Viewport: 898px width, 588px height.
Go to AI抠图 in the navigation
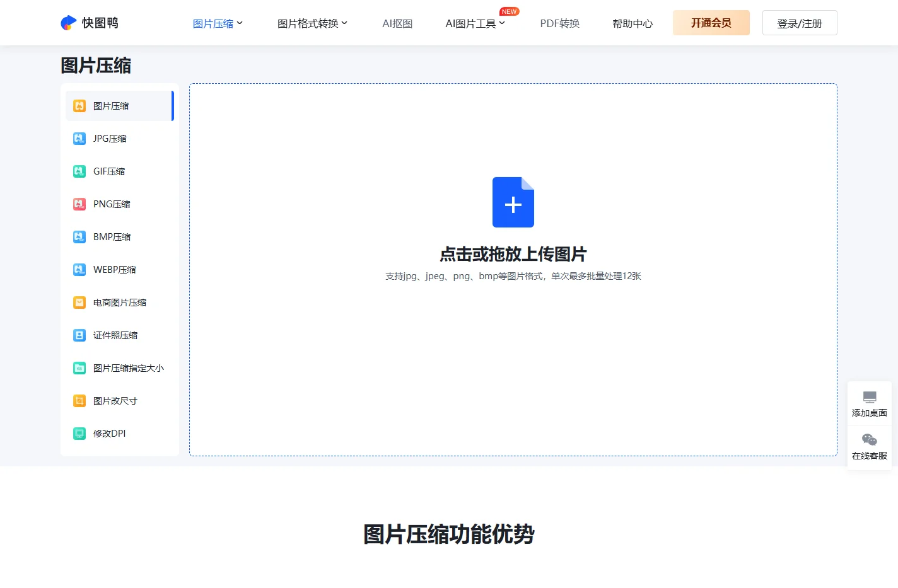[x=397, y=23]
